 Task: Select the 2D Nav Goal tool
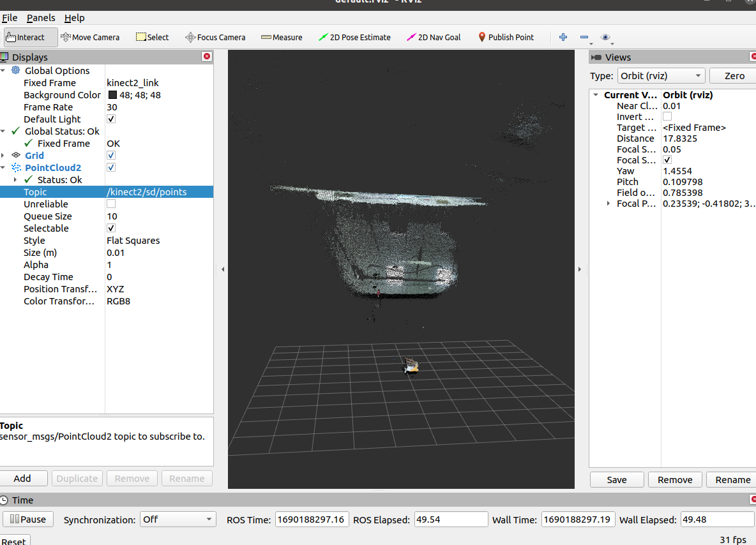coord(434,37)
